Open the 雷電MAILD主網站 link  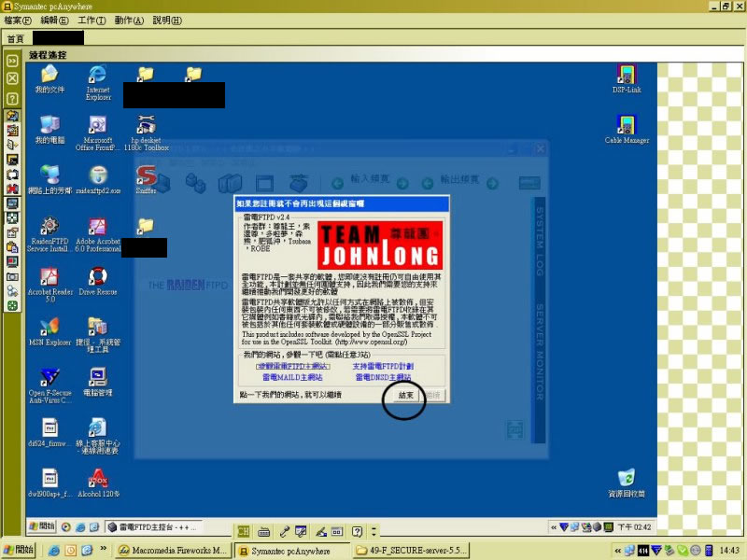point(292,377)
